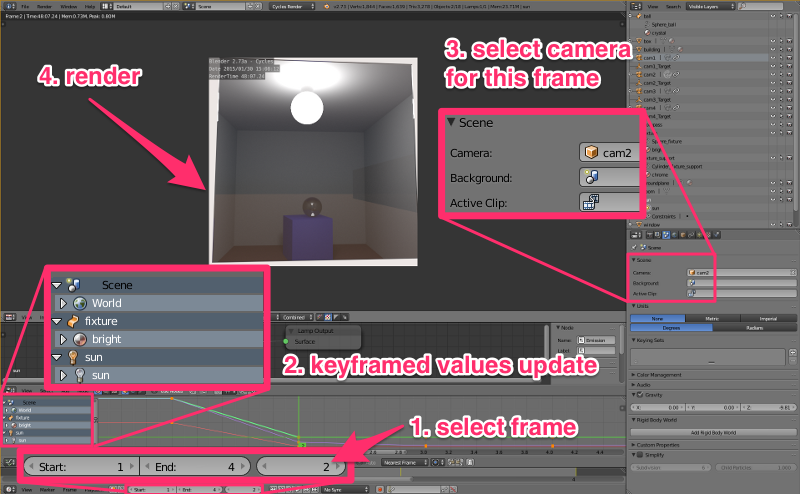The image size is (800, 494).
Task: Switch to Render properties tab icon
Action: (650, 235)
